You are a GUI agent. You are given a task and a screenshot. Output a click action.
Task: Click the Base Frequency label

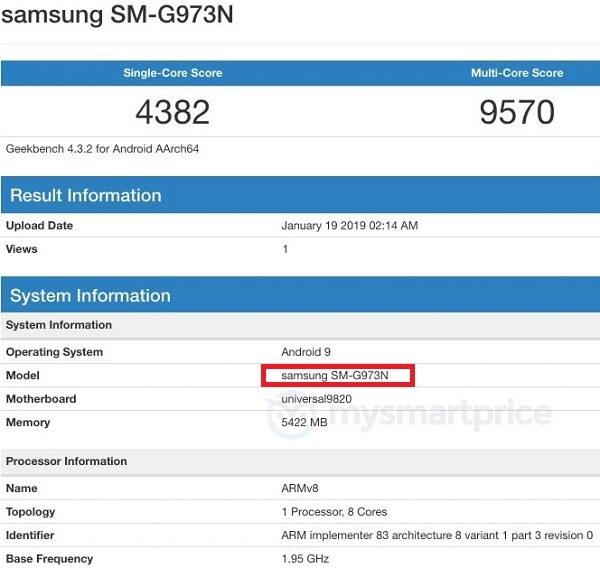point(49,559)
